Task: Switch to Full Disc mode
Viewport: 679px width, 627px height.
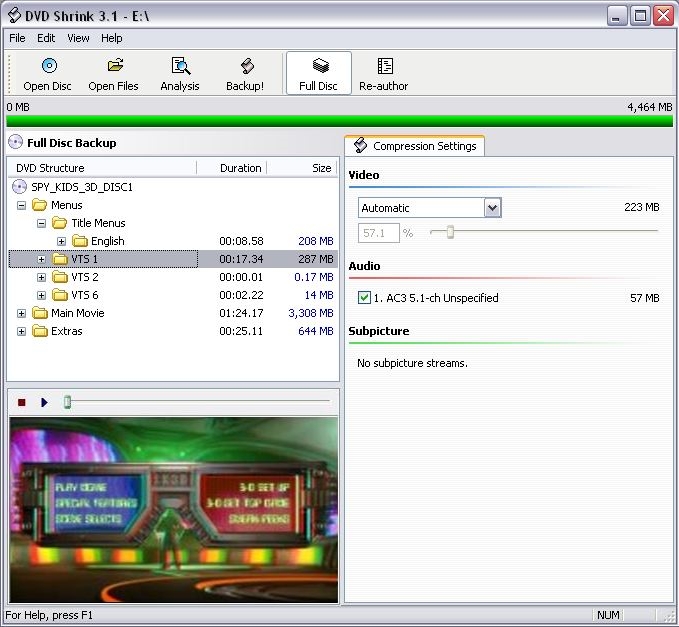Action: (318, 73)
